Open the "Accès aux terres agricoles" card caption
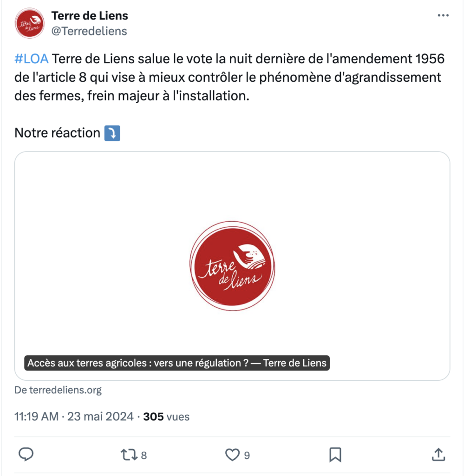470x476 pixels. click(177, 363)
